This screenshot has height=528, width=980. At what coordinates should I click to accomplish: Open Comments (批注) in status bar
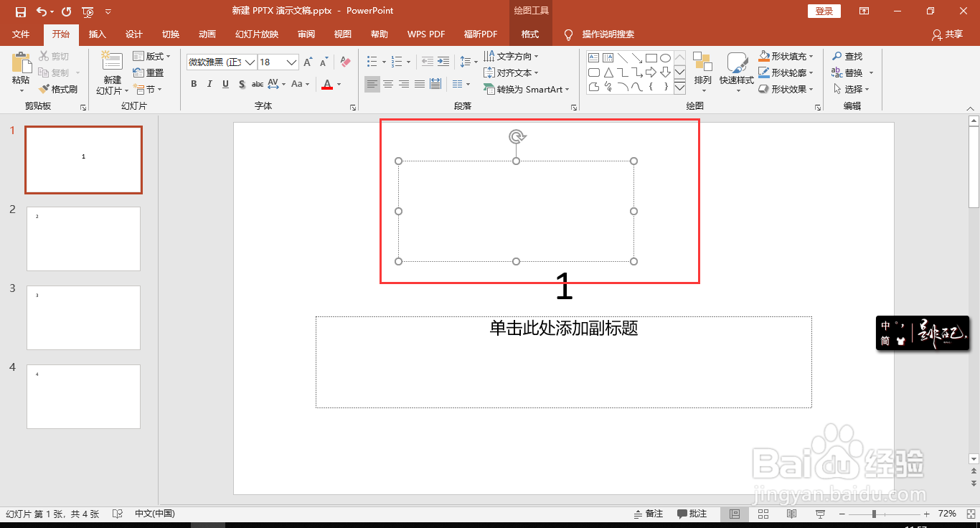[692, 514]
